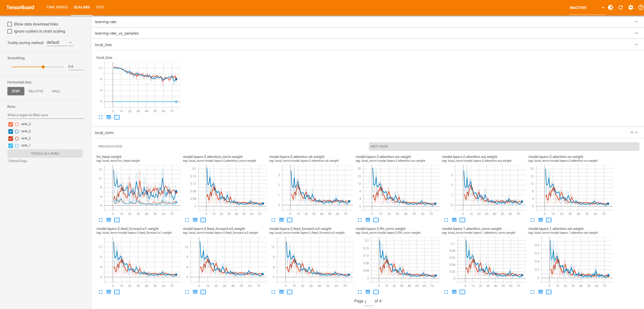The image size is (644, 309).
Task: Click the regex filter runs input field
Action: pos(45,115)
